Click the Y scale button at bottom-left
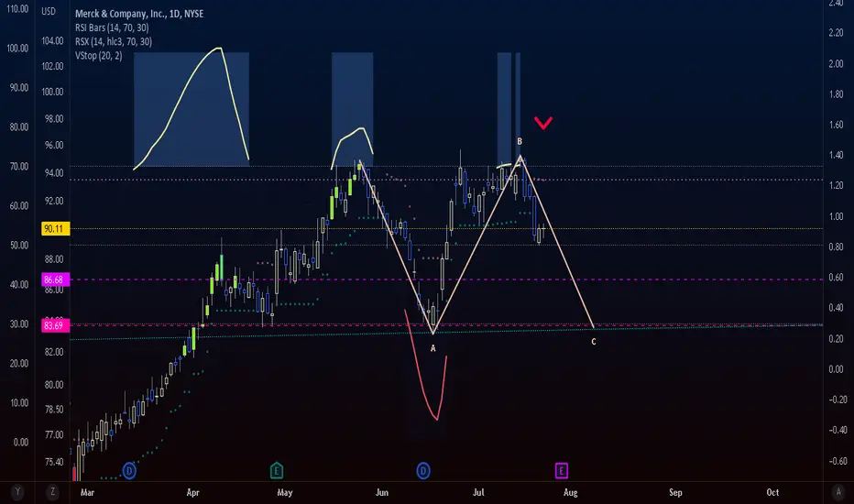This screenshot has width=854, height=504. (17, 491)
